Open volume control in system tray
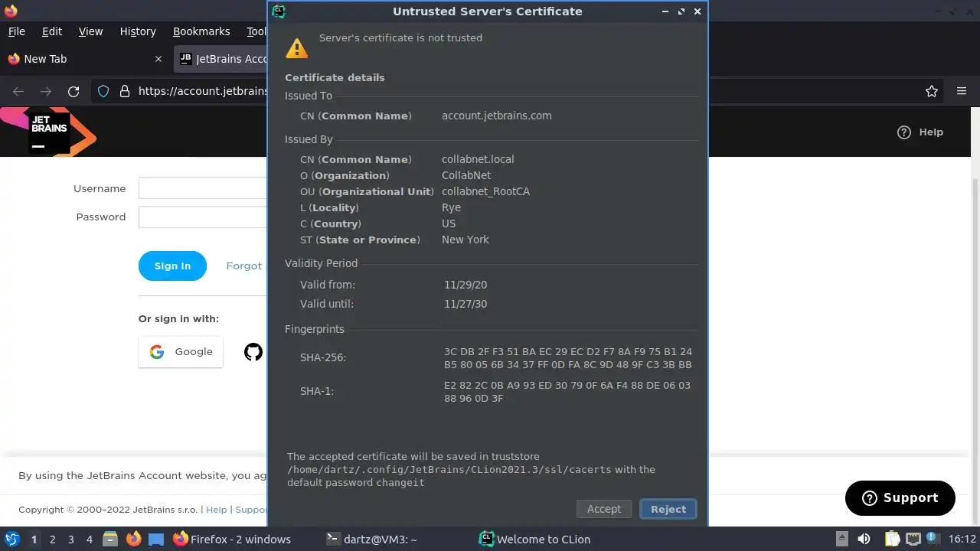The image size is (980, 551). (864, 539)
